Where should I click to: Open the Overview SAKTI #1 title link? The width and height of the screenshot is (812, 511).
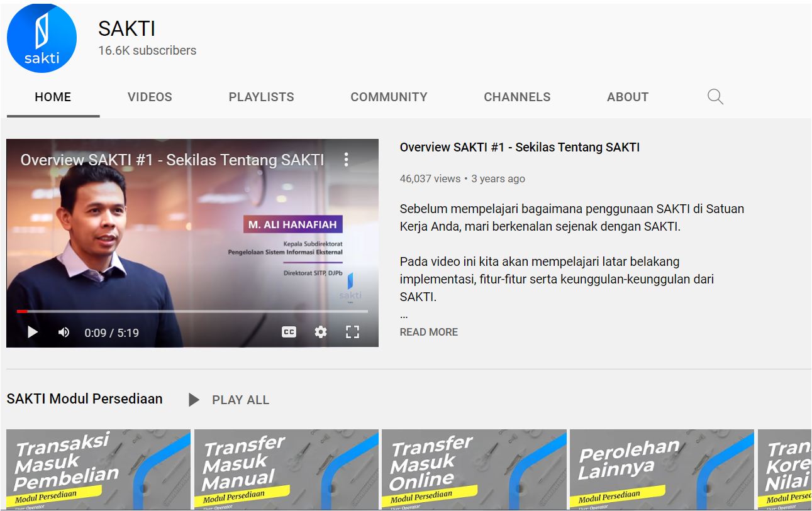pos(520,148)
